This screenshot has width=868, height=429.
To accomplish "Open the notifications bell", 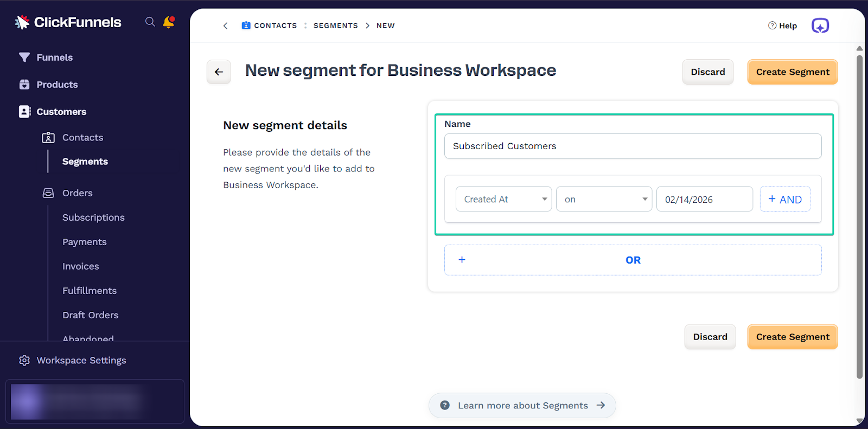I will [x=169, y=22].
